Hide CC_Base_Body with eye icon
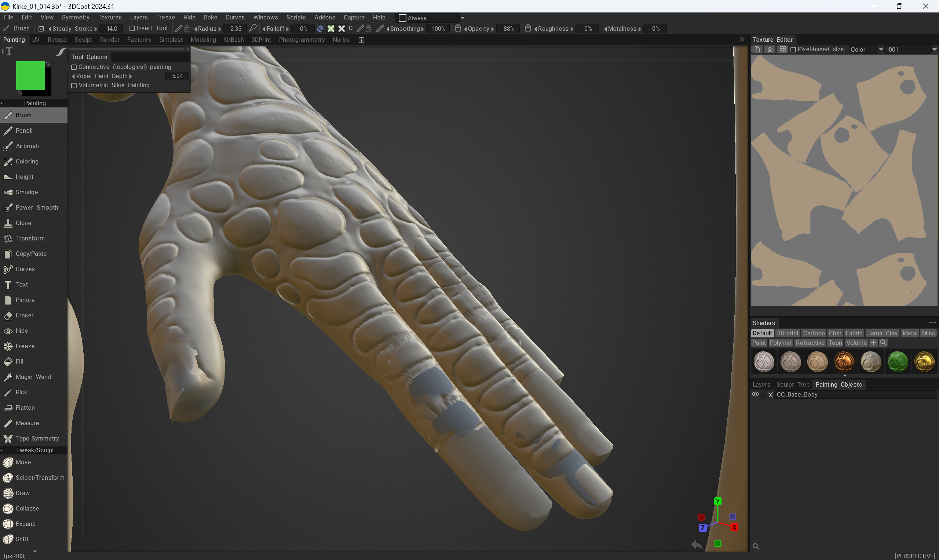Image resolution: width=939 pixels, height=560 pixels. 755,394
